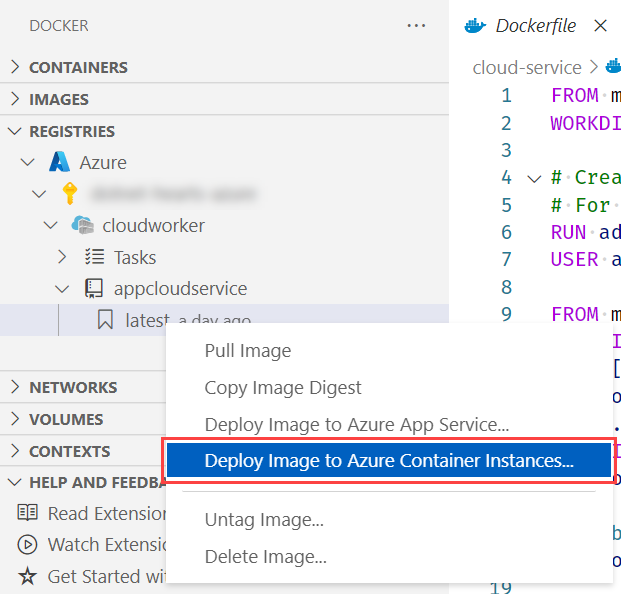Collapse the blurred subscription node
Viewport: 621px width, 594px height.
click(39, 194)
